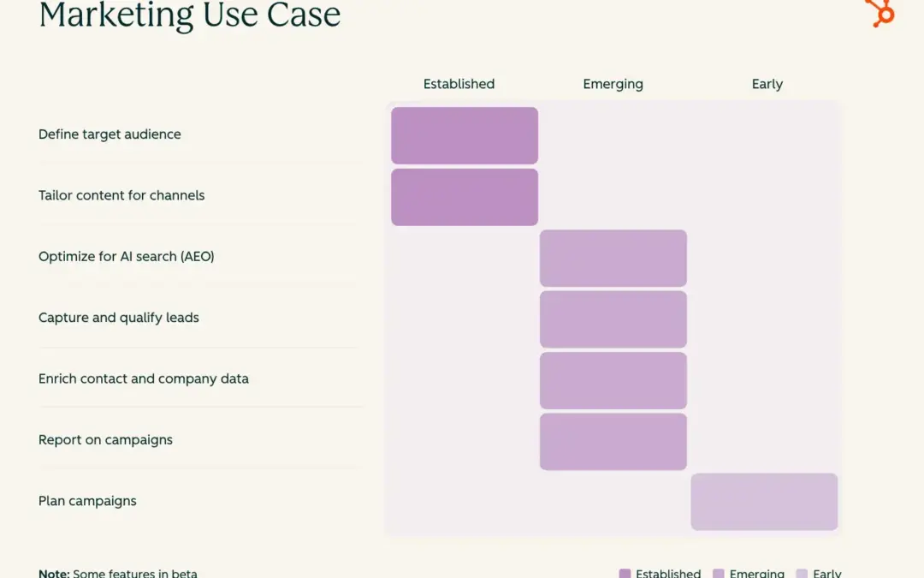
Task: Select the Established column header
Action: pyautogui.click(x=459, y=84)
